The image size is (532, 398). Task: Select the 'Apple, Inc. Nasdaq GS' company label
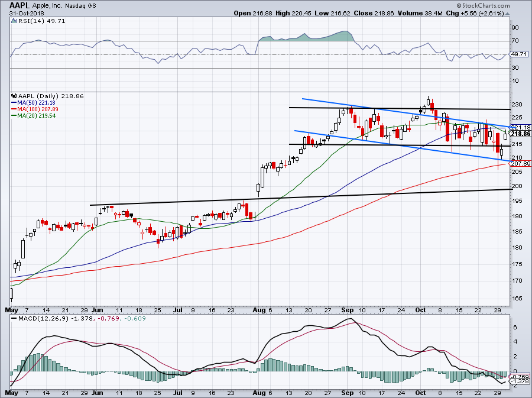[64, 6]
